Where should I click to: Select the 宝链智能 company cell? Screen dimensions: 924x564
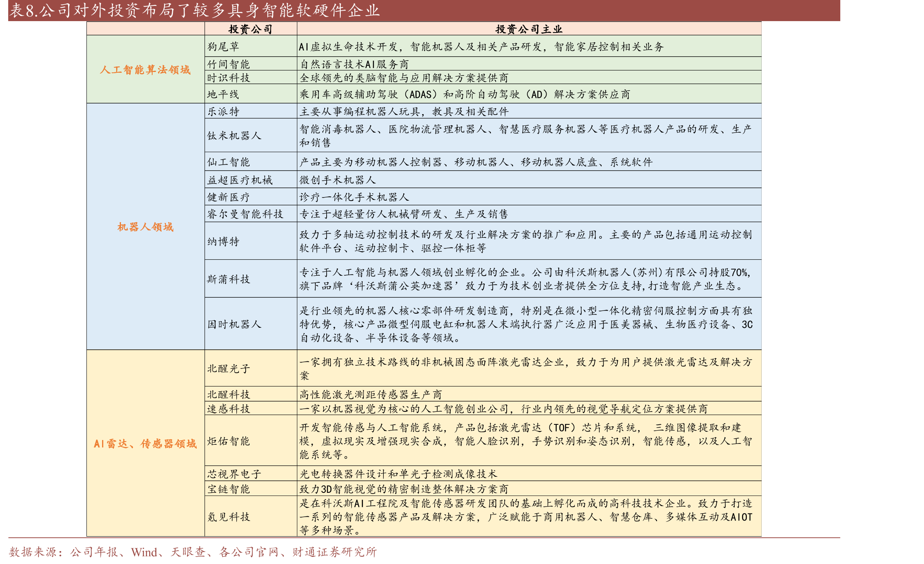[251, 489]
